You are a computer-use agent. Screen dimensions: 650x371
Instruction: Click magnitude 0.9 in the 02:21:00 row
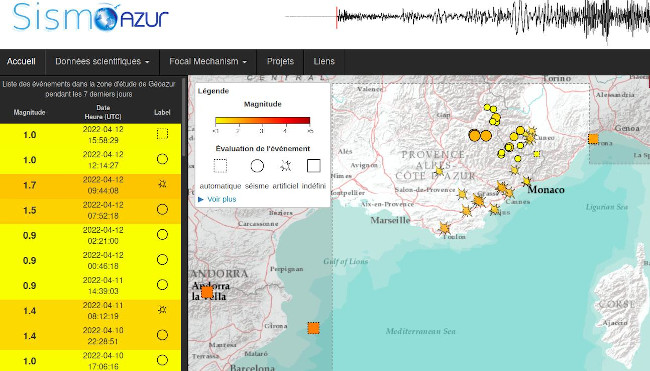pyautogui.click(x=29, y=235)
